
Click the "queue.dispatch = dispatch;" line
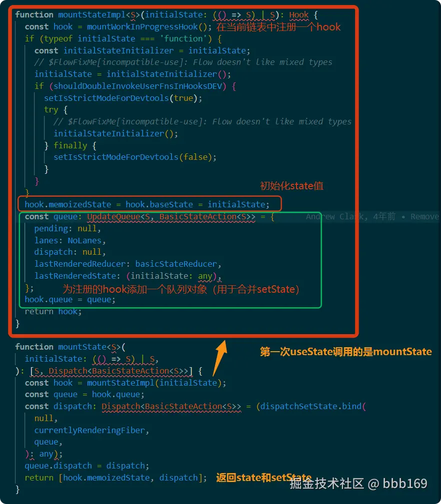(x=87, y=466)
